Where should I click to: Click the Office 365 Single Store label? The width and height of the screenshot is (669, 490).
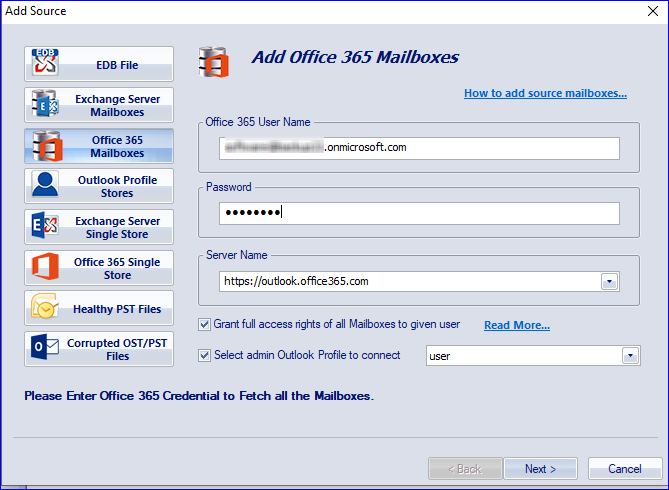pos(117,268)
